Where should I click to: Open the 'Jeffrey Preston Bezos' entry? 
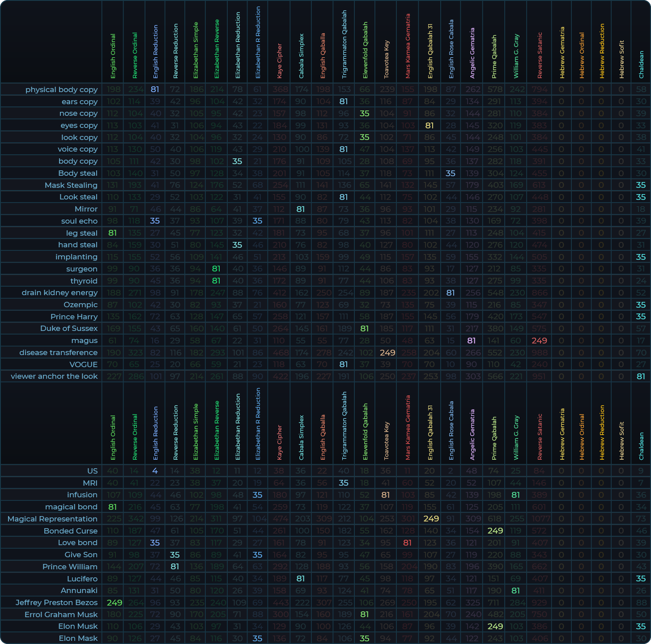pyautogui.click(x=56, y=602)
